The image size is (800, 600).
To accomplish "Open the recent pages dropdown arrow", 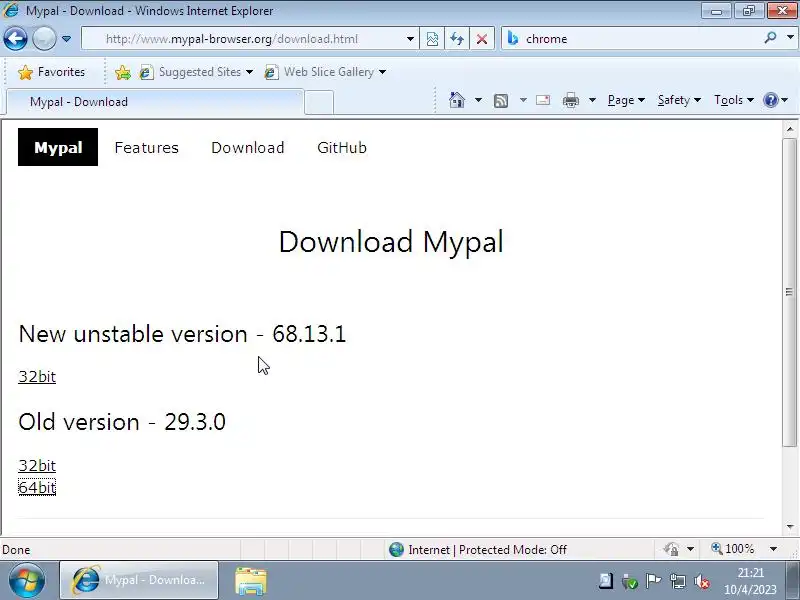I will 66,39.
